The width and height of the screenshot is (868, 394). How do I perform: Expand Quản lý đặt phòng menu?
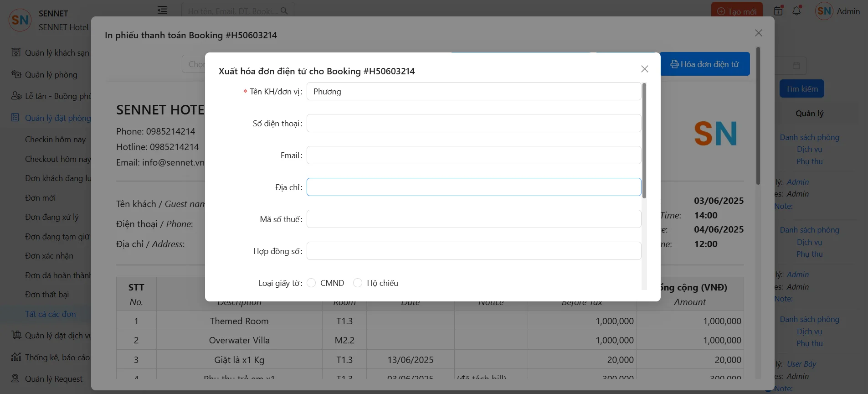[x=57, y=118]
